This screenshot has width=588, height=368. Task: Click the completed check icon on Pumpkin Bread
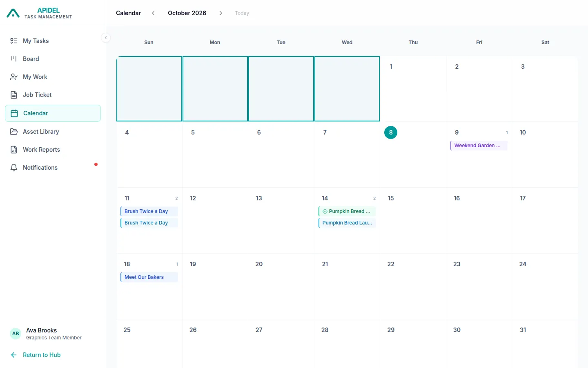tap(325, 211)
